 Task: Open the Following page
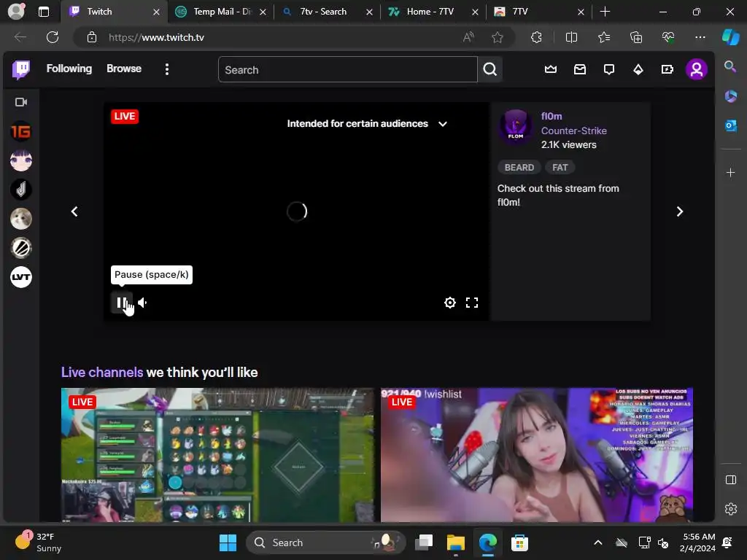[69, 69]
